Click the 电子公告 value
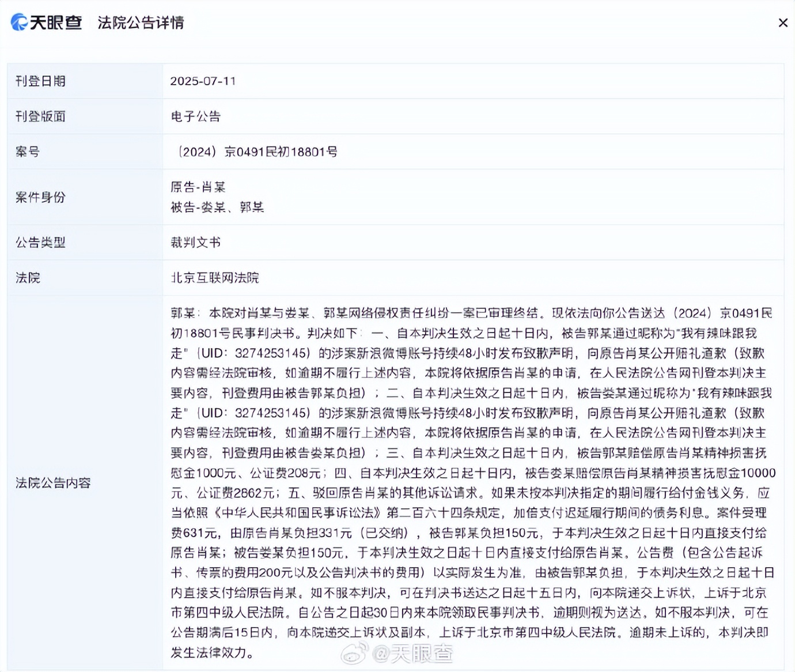795x672 pixels. click(195, 116)
